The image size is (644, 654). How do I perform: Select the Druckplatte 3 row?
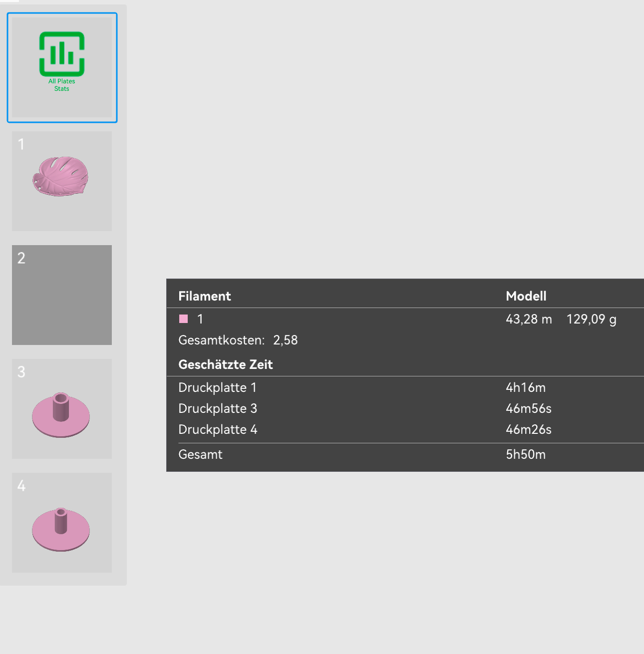[217, 408]
